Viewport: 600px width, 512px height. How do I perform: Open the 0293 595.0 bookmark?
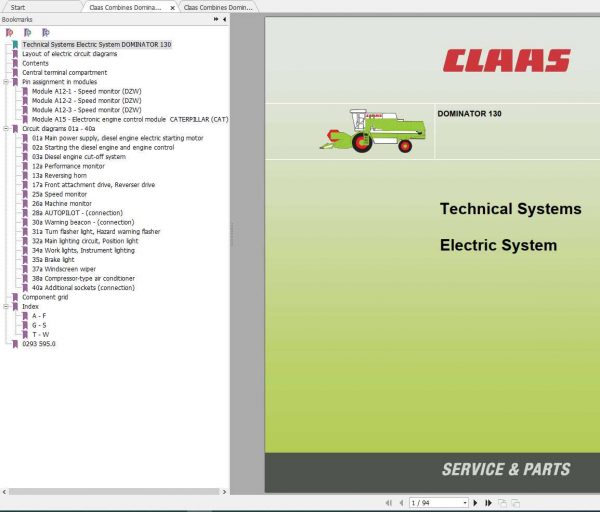click(x=39, y=344)
